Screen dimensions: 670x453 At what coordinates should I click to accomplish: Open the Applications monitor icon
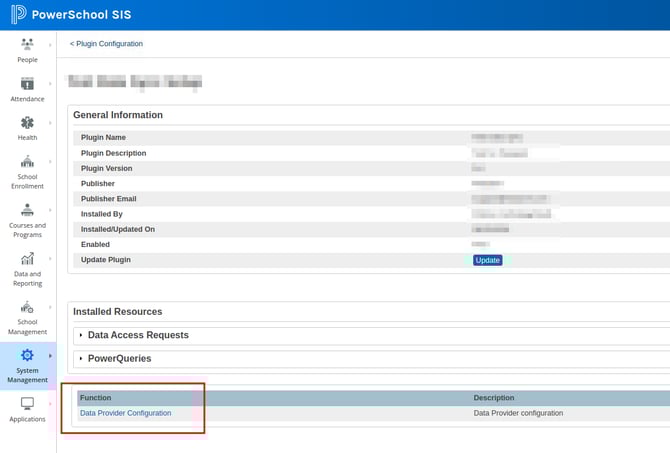pos(27,403)
